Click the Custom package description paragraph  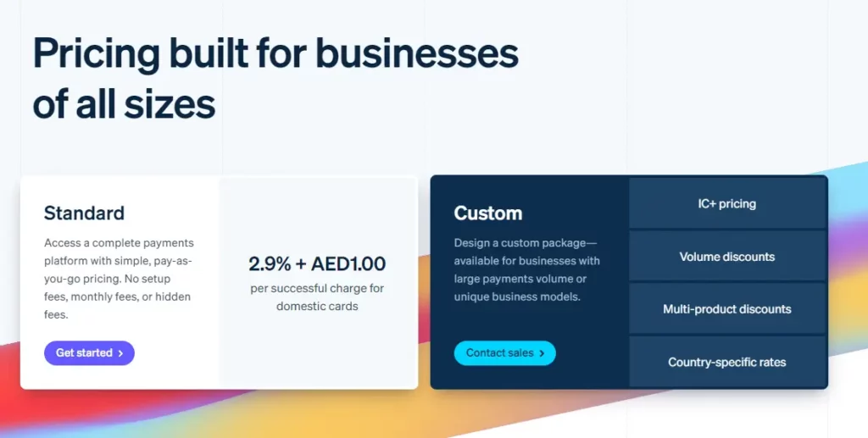pos(528,269)
